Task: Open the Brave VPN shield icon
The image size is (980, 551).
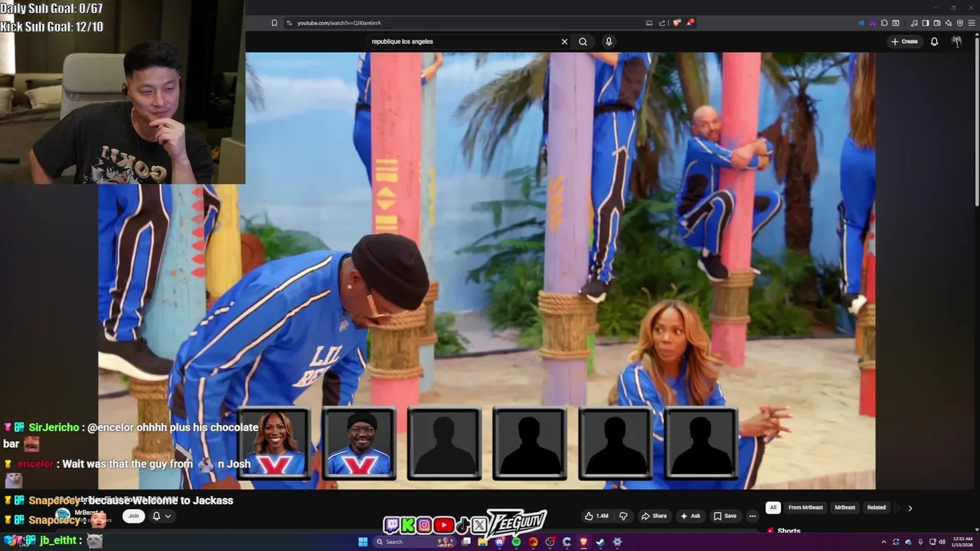Action: 960,23
